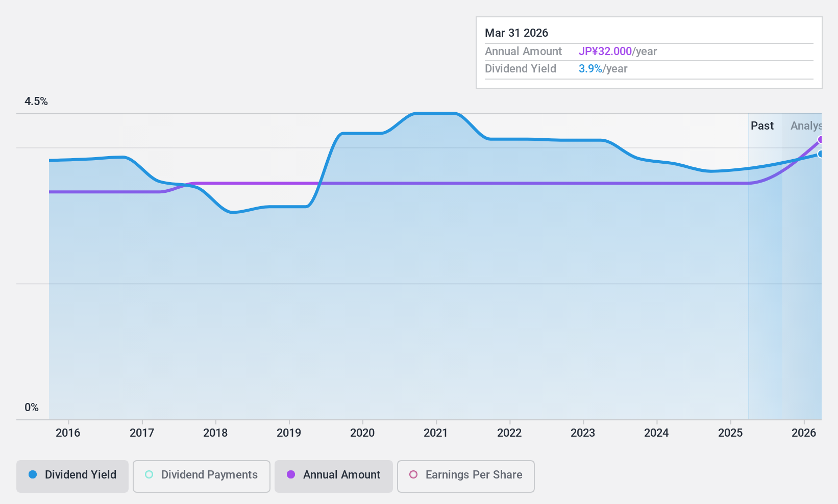Click the 2020 x-axis label
Image resolution: width=838 pixels, height=504 pixels.
coord(362,433)
